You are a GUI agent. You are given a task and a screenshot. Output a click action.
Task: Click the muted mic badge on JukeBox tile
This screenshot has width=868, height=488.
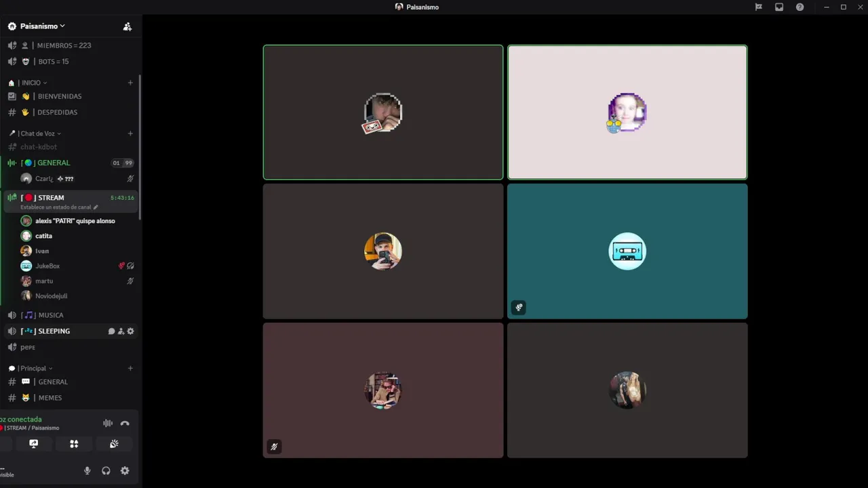519,308
